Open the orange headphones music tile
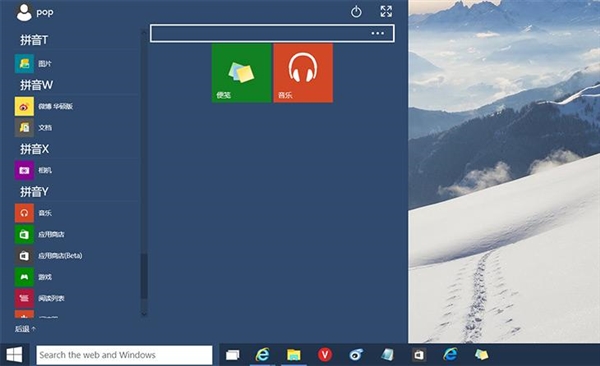 tap(303, 73)
